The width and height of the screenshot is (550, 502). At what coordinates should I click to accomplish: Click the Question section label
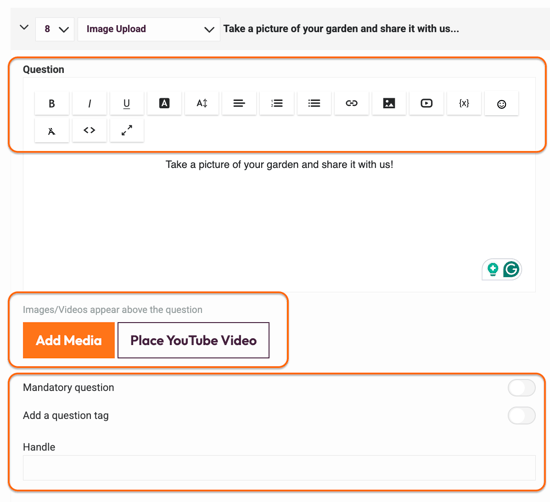click(x=43, y=69)
